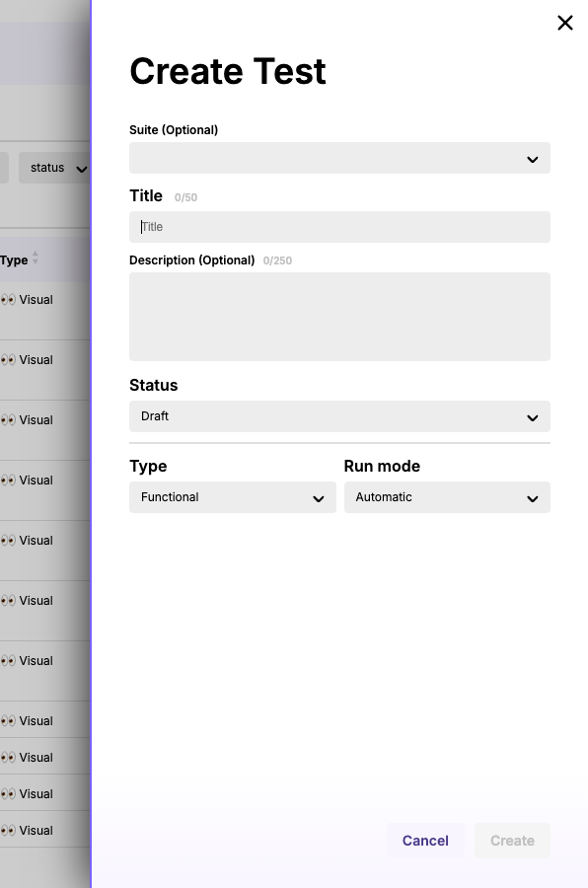Click the eyes icon on the third Visual test
The image size is (588, 888).
point(8,419)
